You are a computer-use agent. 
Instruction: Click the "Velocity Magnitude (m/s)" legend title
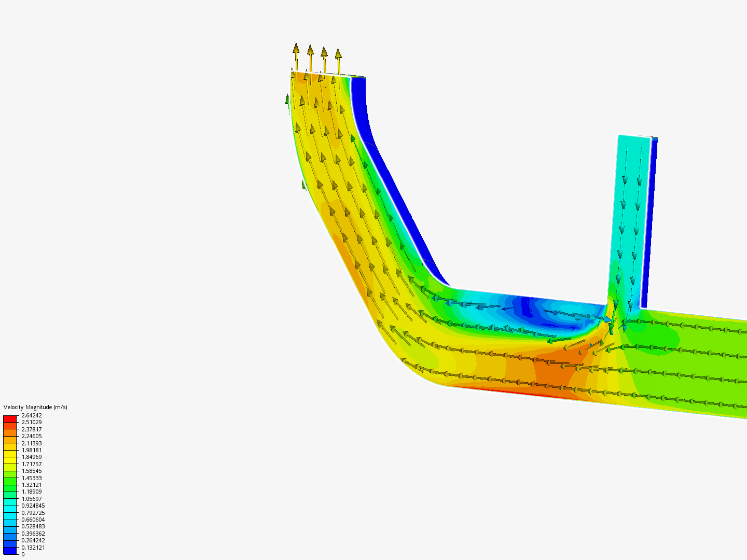click(x=35, y=407)
